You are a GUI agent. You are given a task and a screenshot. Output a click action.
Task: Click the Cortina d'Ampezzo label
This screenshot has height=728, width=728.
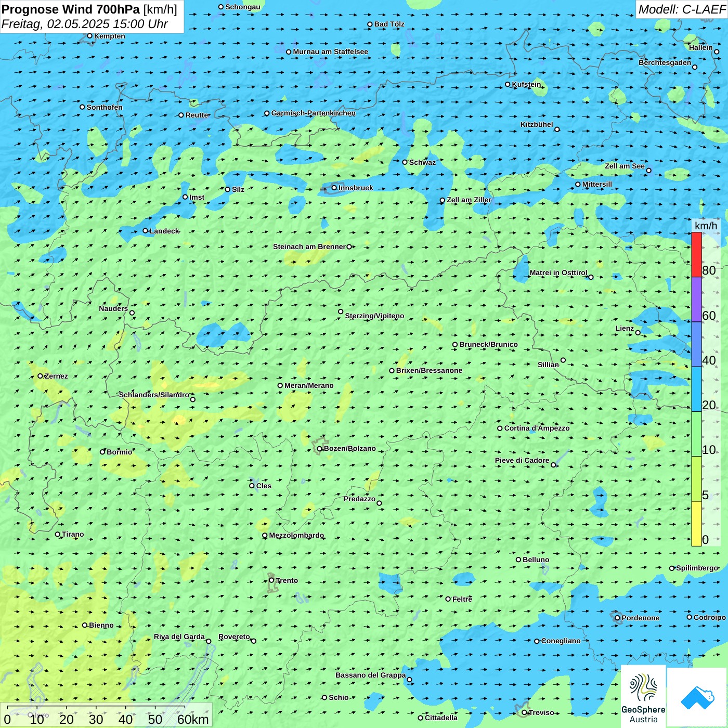point(537,428)
